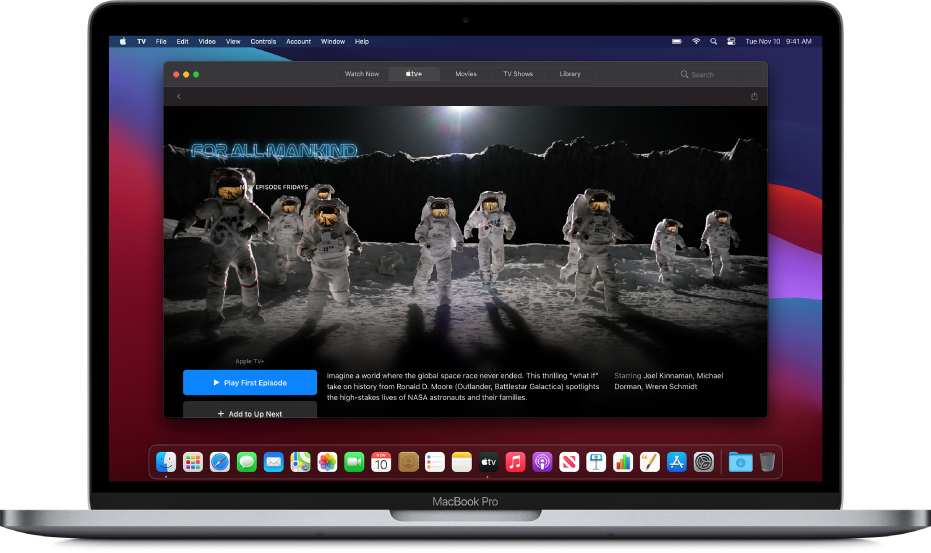Click Play First Episode button
This screenshot has width=931, height=553.
pyautogui.click(x=250, y=383)
